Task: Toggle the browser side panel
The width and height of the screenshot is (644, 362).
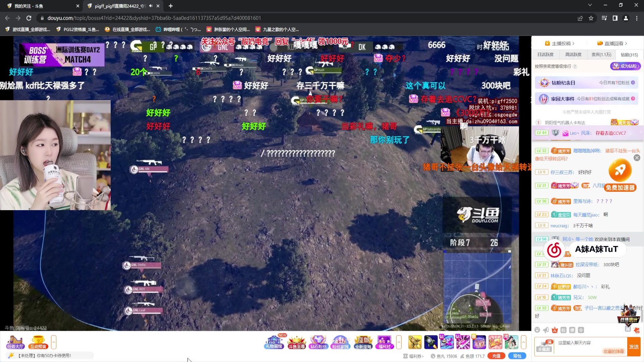Action: pyautogui.click(x=615, y=18)
